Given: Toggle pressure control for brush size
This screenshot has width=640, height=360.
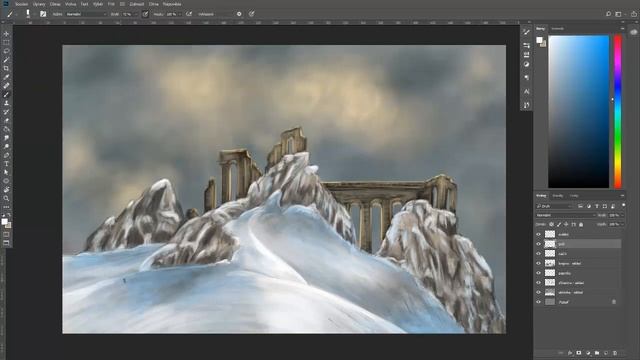Looking at the screenshot, I should click(251, 14).
